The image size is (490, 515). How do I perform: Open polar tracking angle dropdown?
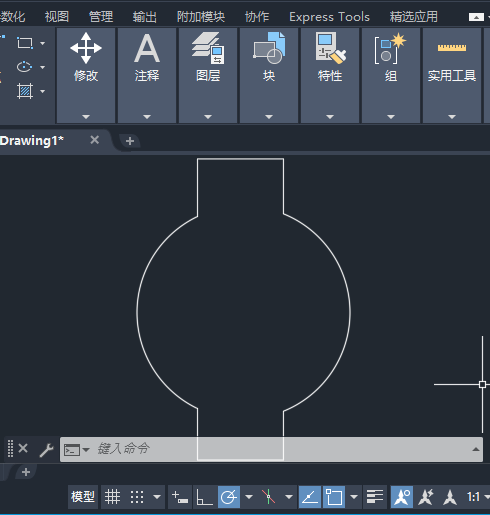click(x=249, y=497)
